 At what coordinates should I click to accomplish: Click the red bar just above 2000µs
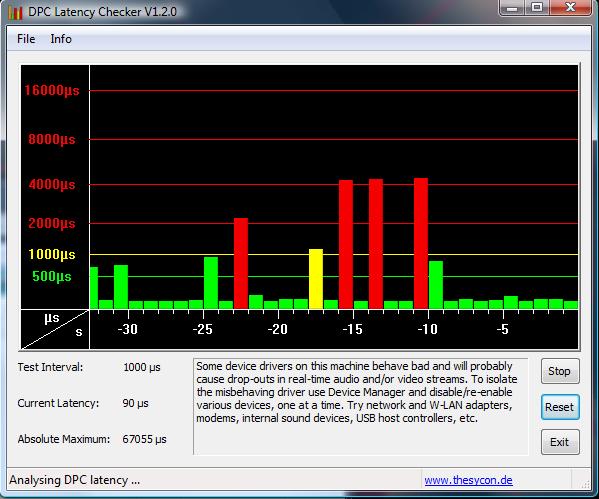(x=241, y=263)
